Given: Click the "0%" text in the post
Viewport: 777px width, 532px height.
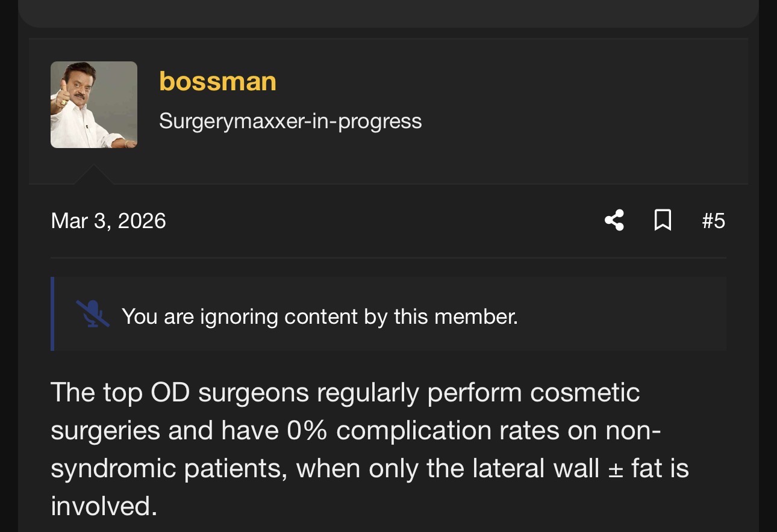Looking at the screenshot, I should coord(307,431).
